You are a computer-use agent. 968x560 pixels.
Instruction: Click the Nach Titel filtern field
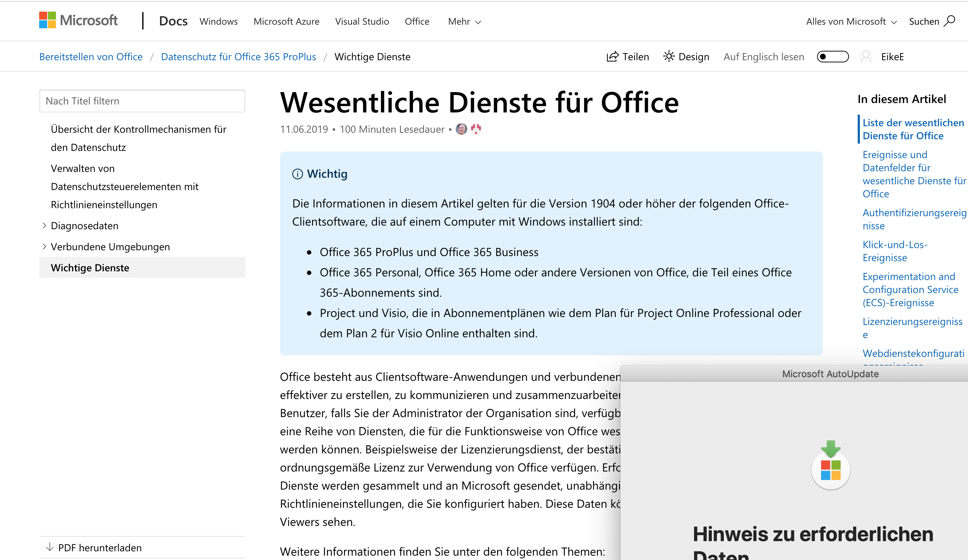(142, 101)
